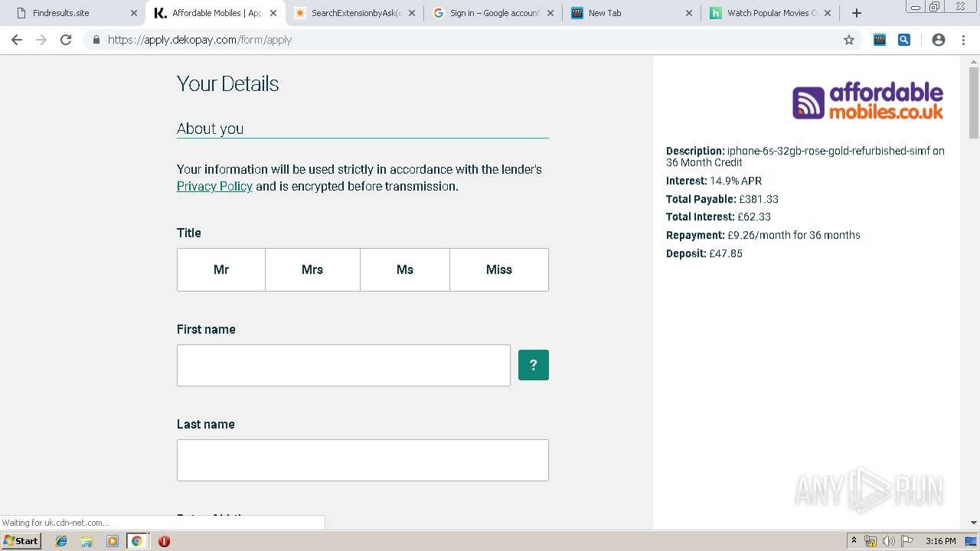The image size is (980, 551).
Task: Select title Ms
Action: [405, 269]
